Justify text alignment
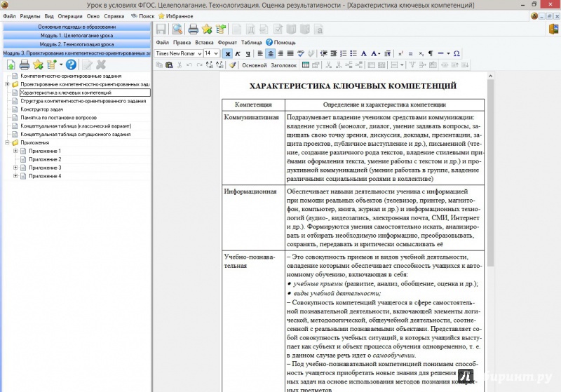This screenshot has width=561, height=392. click(x=290, y=54)
